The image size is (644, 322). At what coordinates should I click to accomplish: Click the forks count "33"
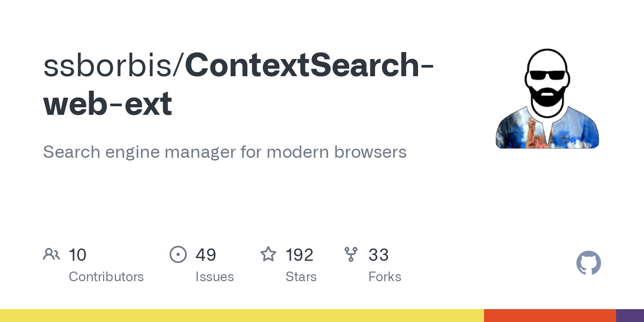coord(378,255)
